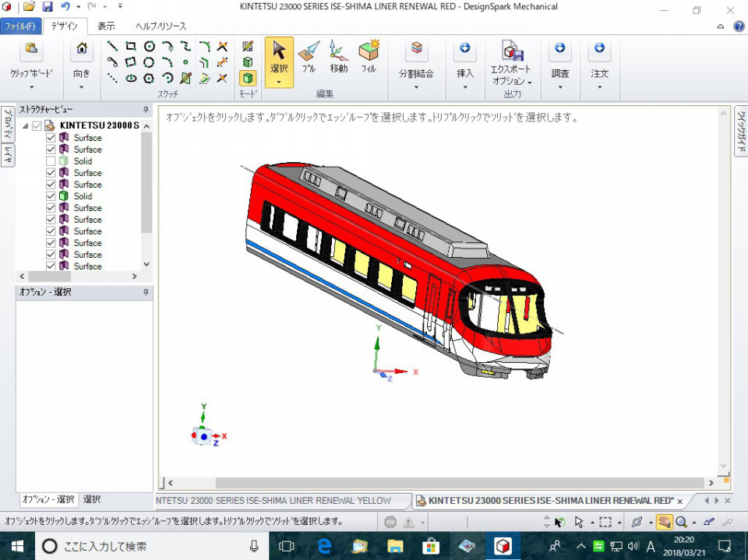The width and height of the screenshot is (748, 560).
Task: Open the 注文 dropdown
Action: click(600, 87)
